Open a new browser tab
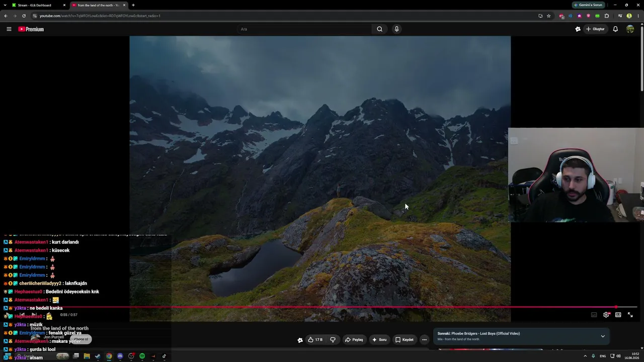 pos(133,5)
